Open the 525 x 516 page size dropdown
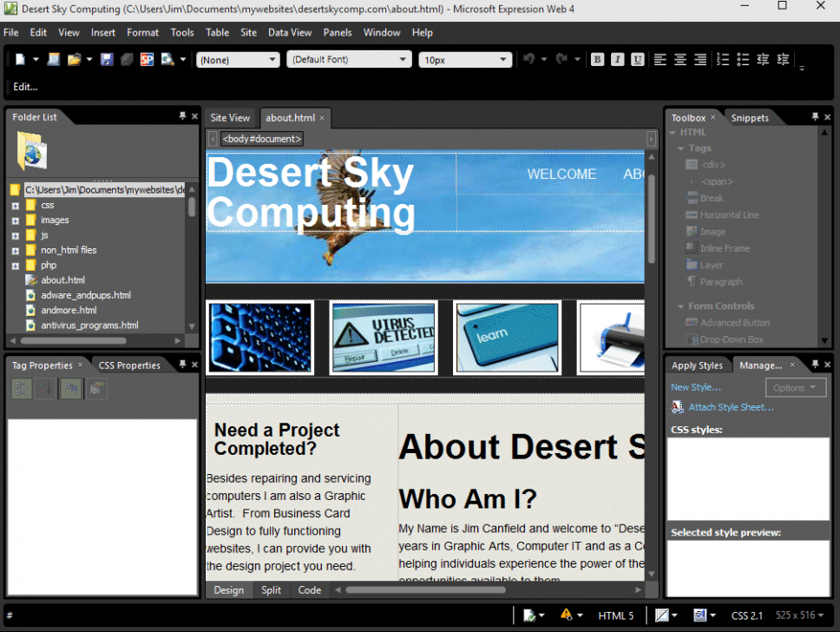The width and height of the screenshot is (840, 632). pyautogui.click(x=799, y=615)
